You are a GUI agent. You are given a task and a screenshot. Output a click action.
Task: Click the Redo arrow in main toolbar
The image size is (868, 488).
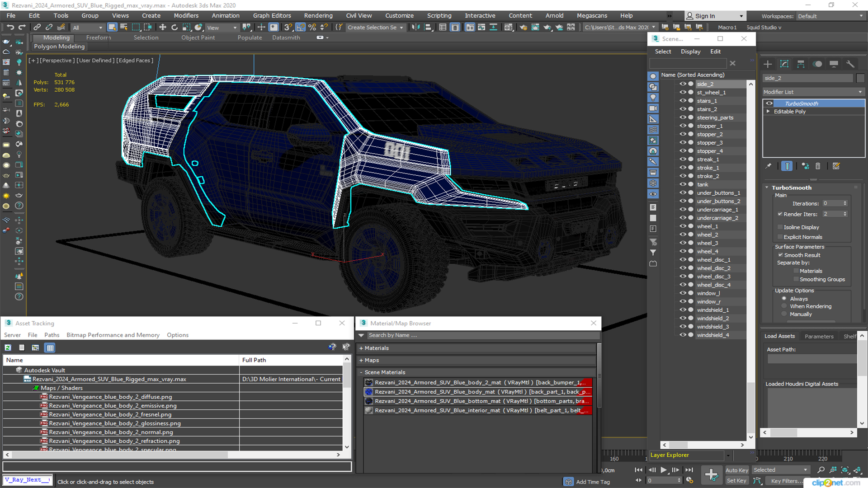click(22, 27)
